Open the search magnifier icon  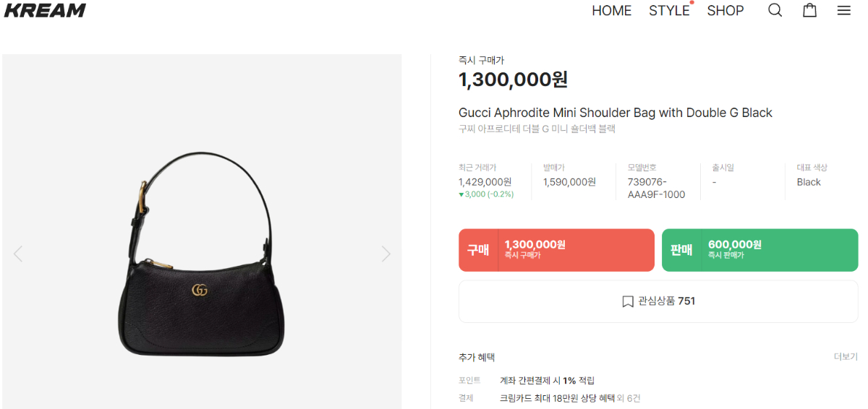(775, 10)
